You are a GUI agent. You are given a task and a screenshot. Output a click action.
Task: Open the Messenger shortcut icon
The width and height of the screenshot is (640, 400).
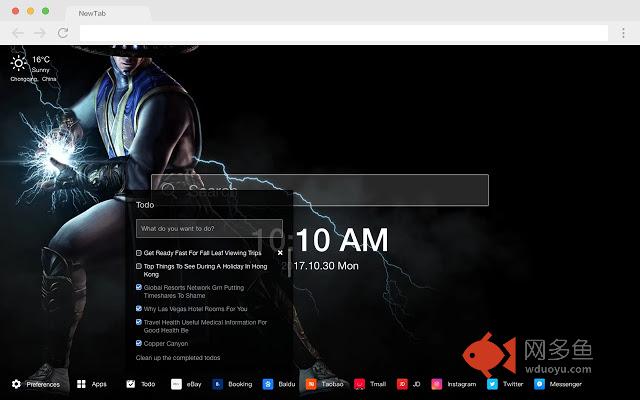pos(540,384)
